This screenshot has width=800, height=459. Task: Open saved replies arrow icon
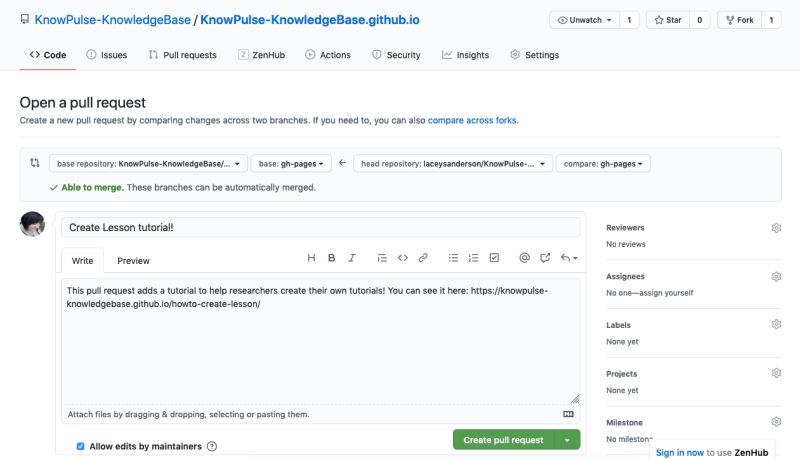tap(569, 258)
